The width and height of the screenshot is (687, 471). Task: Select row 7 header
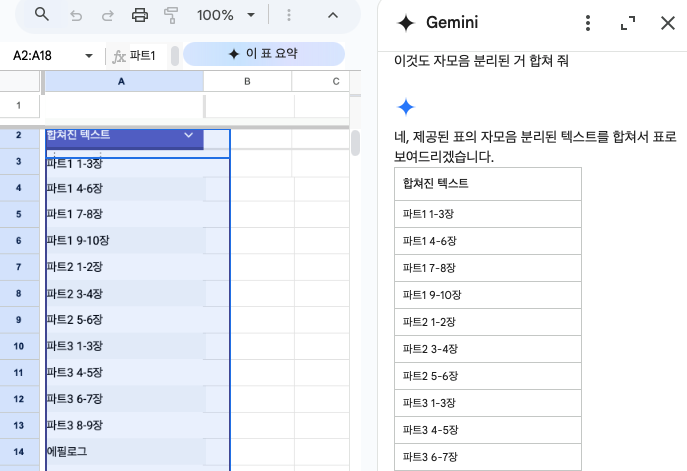[x=19, y=267]
